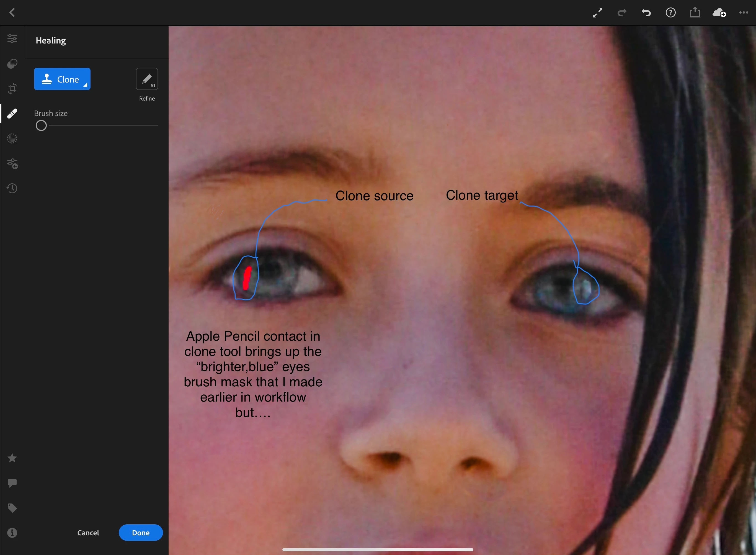
Task: Click the Brush size slider handle
Action: pos(41,126)
